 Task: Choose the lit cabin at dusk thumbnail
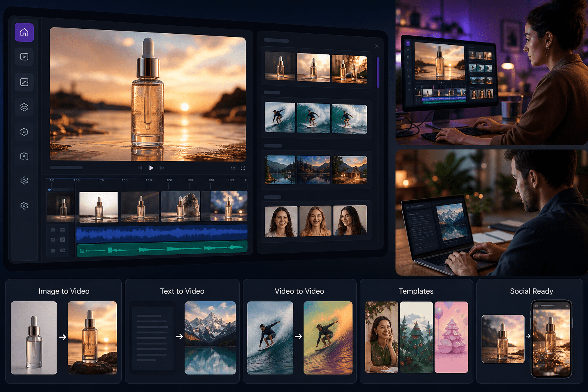click(349, 170)
